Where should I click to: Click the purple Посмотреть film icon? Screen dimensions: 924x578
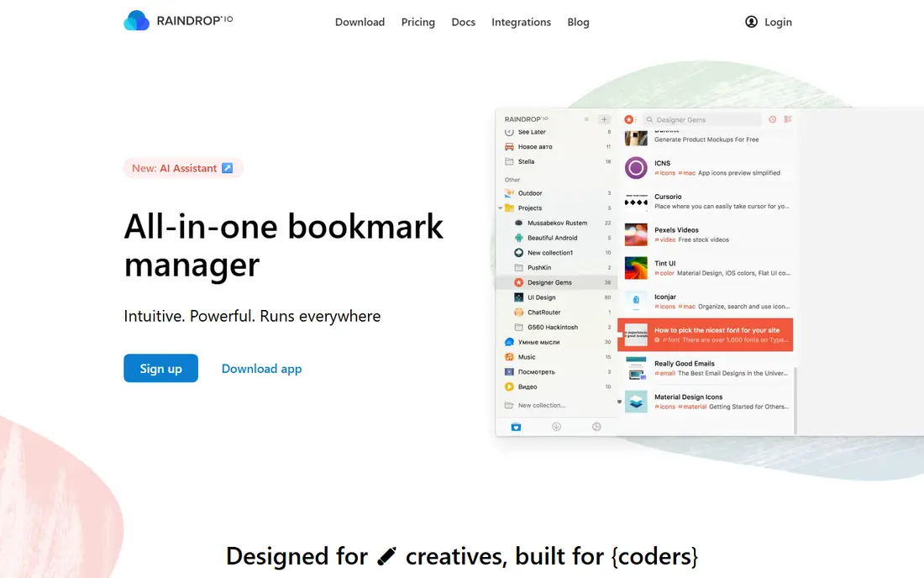[x=509, y=372]
